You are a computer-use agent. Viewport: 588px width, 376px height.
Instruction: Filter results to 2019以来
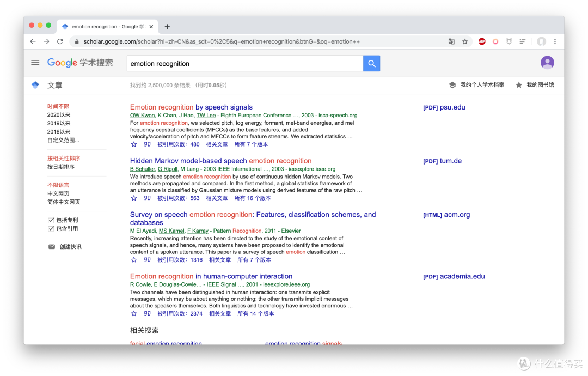coord(59,123)
